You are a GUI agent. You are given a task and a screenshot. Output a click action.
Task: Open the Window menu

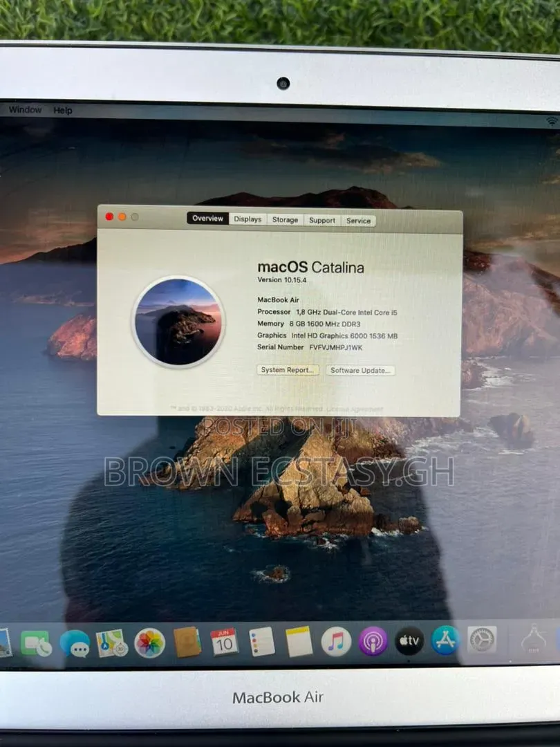point(26,109)
